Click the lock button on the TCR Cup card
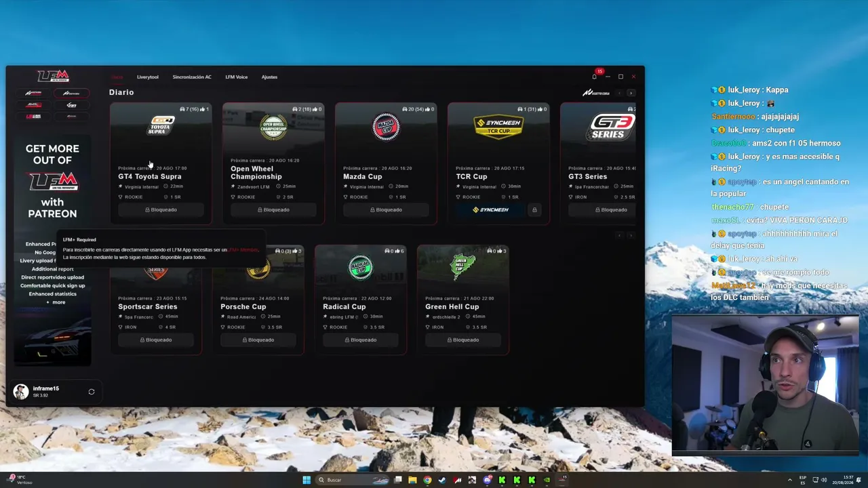 click(x=534, y=209)
